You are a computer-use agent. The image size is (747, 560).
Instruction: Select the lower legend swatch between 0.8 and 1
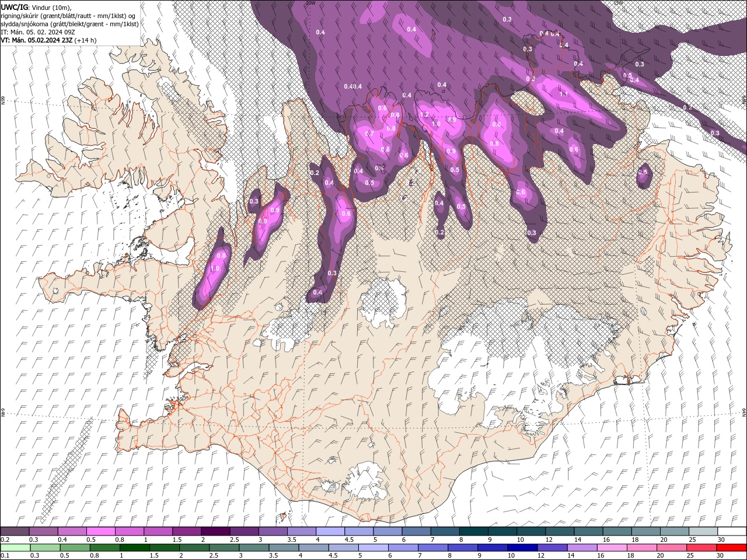click(x=104, y=548)
